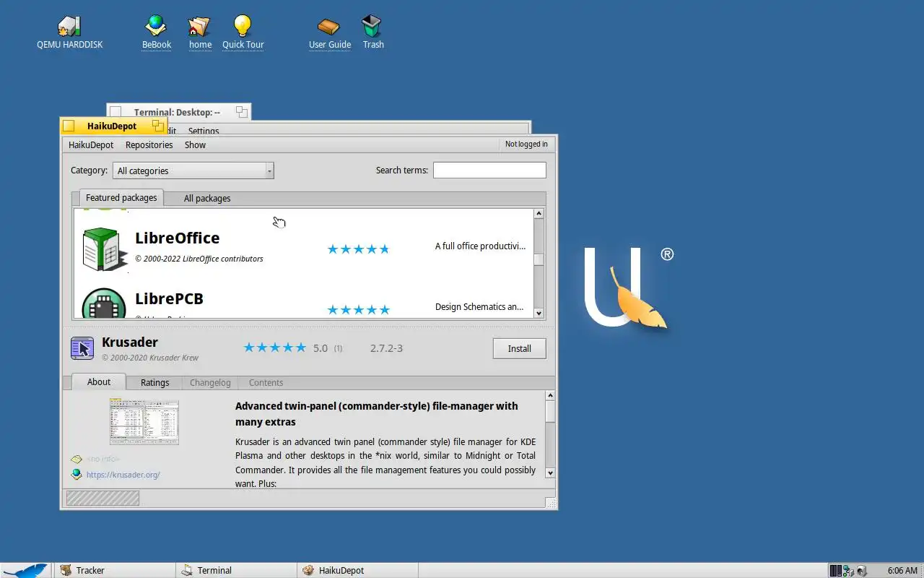
Task: Click package list scrollbar up arrow
Action: [539, 214]
